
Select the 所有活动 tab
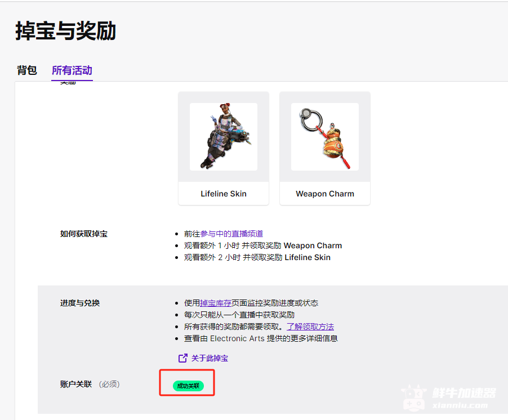(x=72, y=70)
